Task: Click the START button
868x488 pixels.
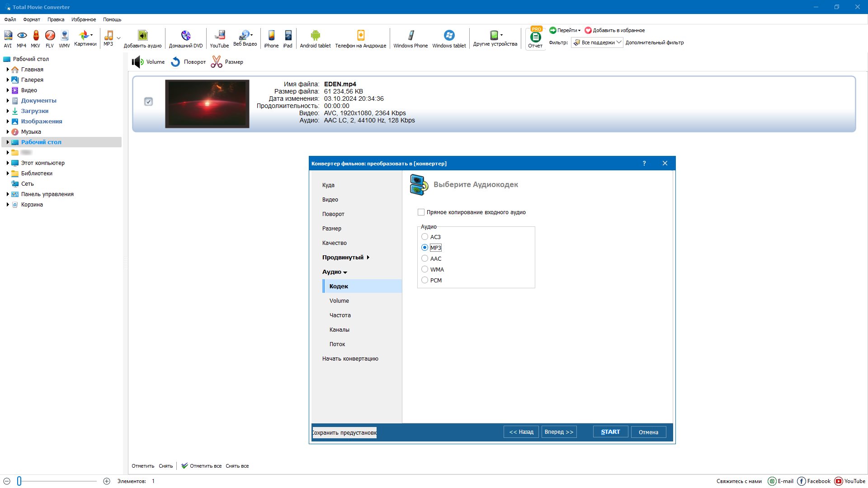Action: tap(610, 432)
